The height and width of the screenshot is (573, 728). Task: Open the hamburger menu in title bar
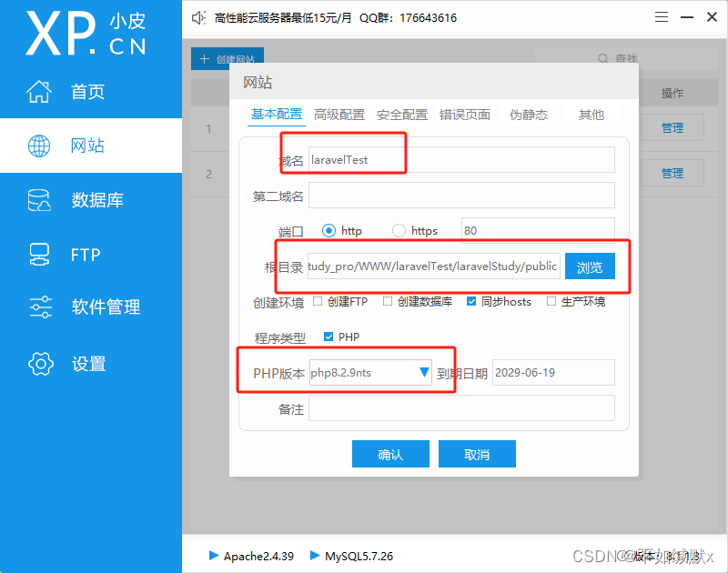[662, 16]
